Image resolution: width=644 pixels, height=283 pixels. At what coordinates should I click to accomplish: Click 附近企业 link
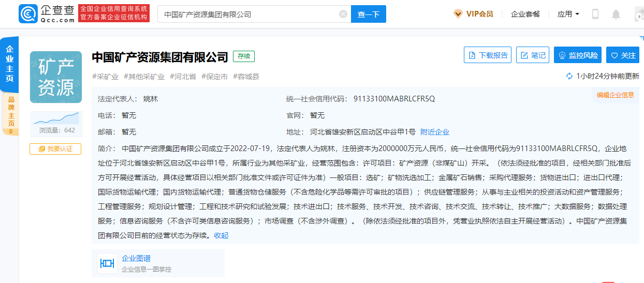click(435, 132)
